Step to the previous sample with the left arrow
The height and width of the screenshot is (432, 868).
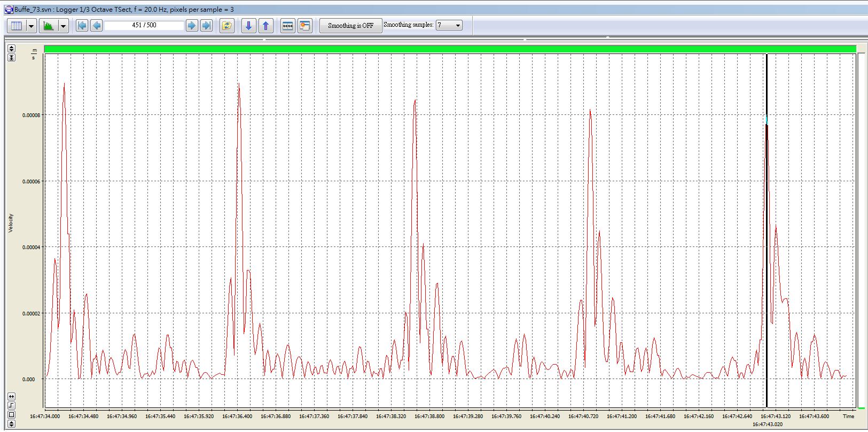[97, 26]
